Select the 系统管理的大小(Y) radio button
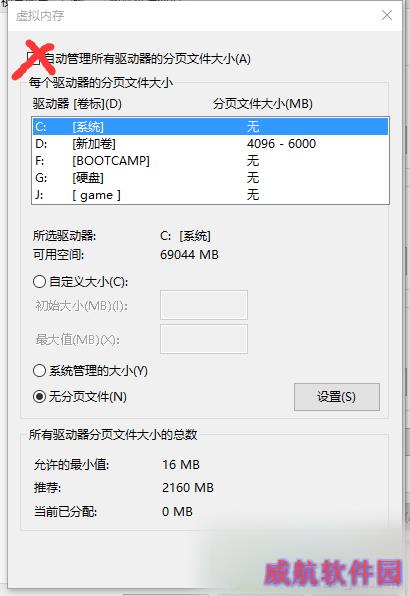 pyautogui.click(x=40, y=371)
